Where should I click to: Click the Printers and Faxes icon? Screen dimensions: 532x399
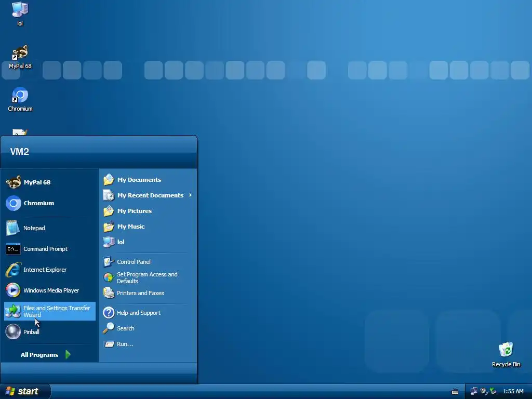point(109,293)
